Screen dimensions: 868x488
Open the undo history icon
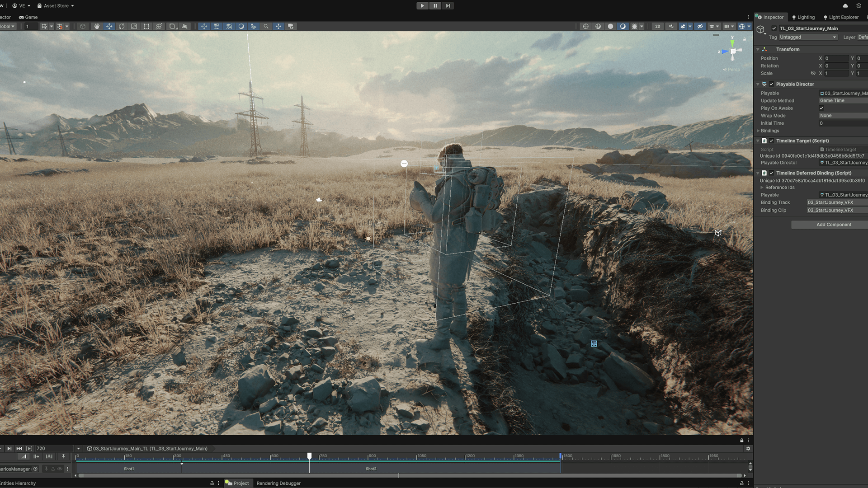pyautogui.click(x=859, y=5)
